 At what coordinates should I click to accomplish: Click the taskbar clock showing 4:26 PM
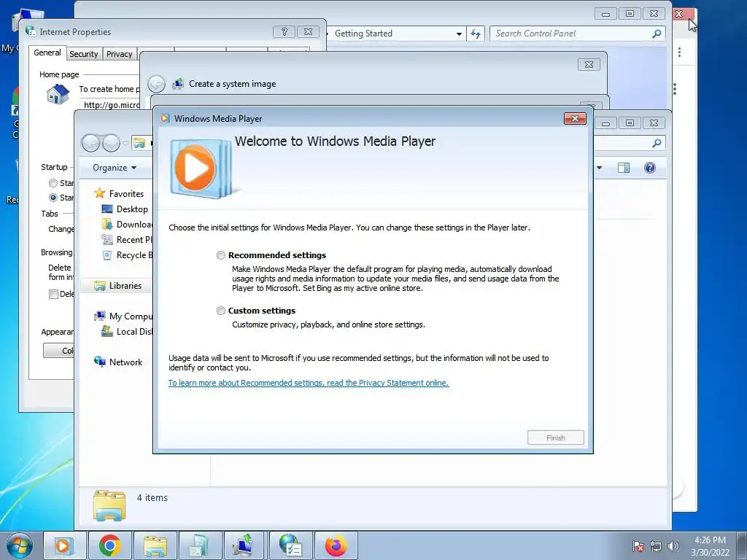[x=710, y=545]
